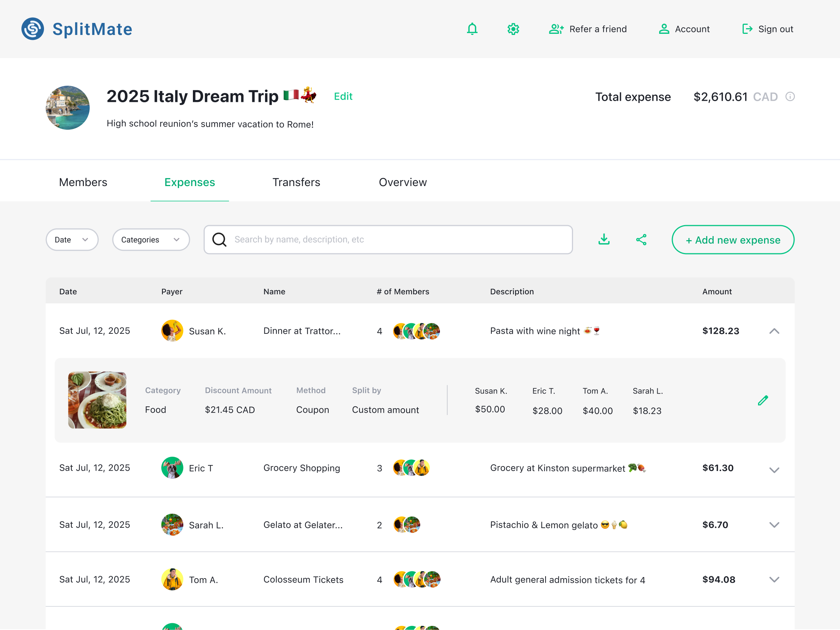Click Add new expense button

[732, 239]
